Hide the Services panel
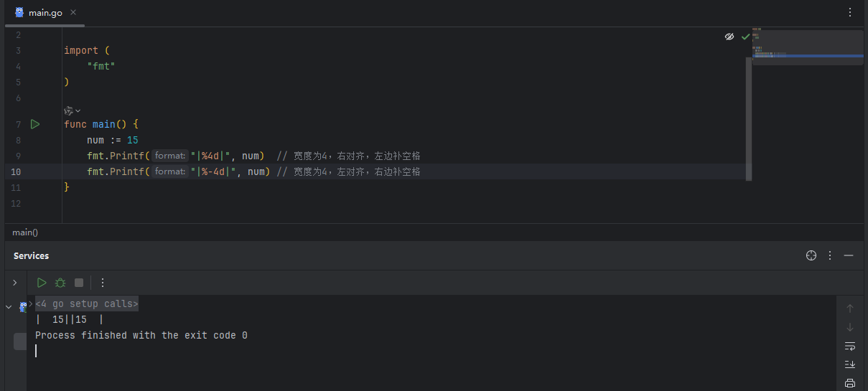Screen dimensions: 868x391 [849, 255]
